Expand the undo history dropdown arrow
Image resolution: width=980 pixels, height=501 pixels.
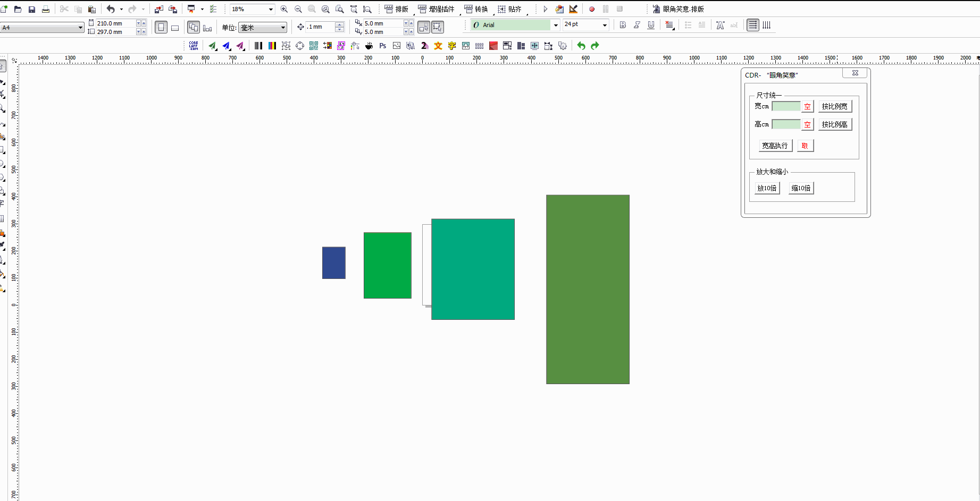[x=121, y=9]
